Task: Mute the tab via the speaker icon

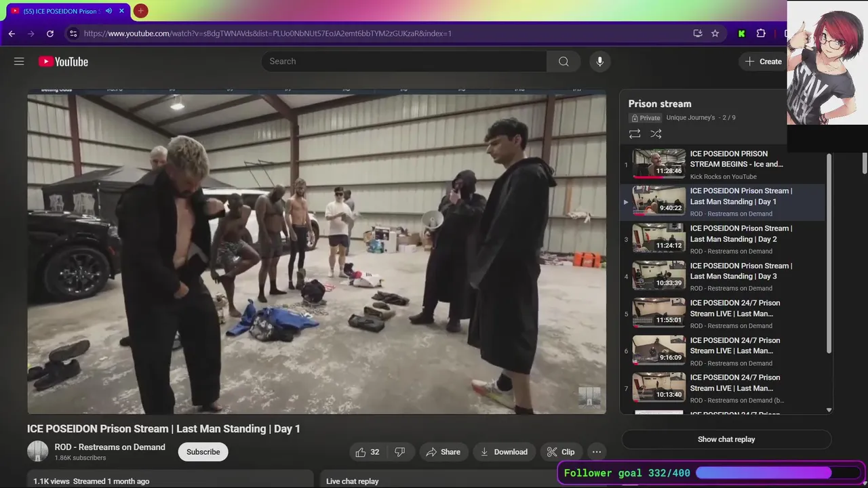Action: coord(108,11)
